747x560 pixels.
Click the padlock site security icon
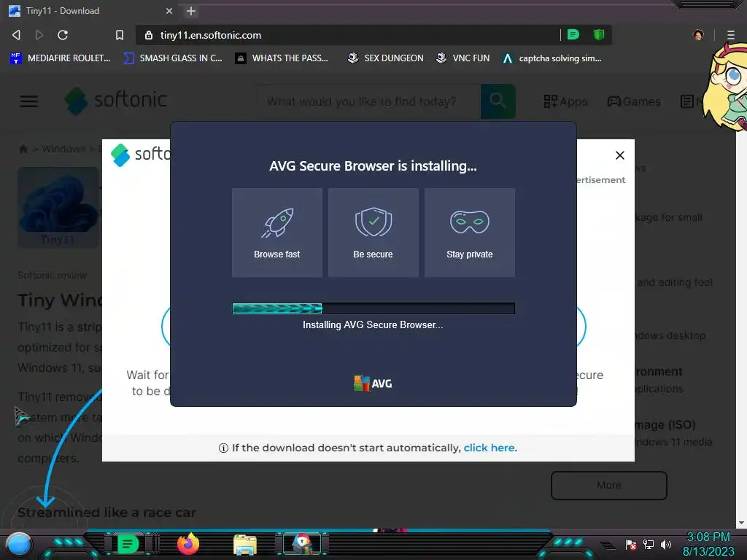point(149,35)
